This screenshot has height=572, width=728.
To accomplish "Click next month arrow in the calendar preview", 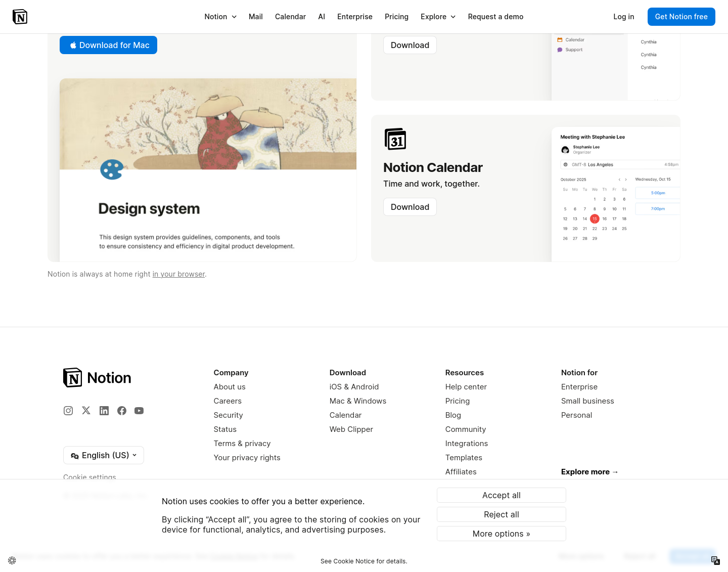I will coord(626,180).
